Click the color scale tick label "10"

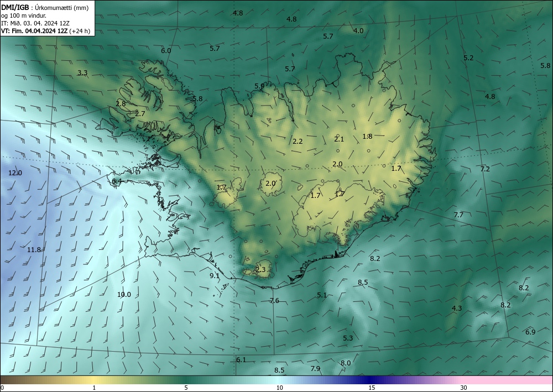279,388
